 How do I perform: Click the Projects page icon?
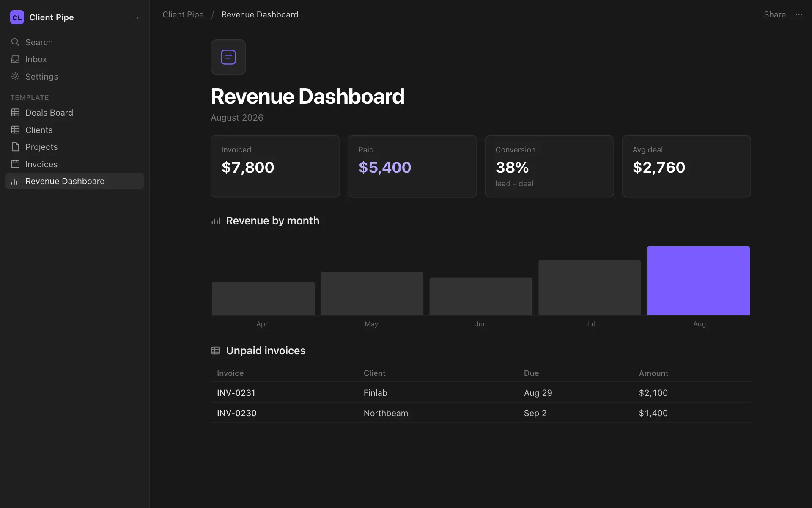click(15, 147)
